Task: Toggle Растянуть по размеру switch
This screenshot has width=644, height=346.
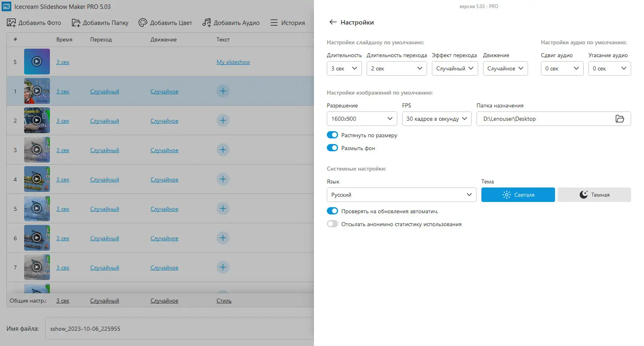Action: 332,135
